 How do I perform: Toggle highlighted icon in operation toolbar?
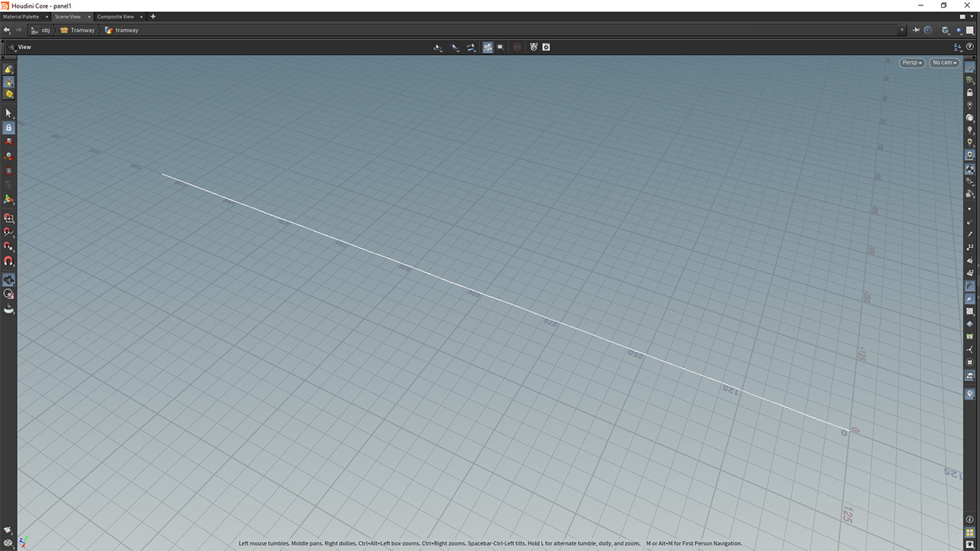(488, 47)
